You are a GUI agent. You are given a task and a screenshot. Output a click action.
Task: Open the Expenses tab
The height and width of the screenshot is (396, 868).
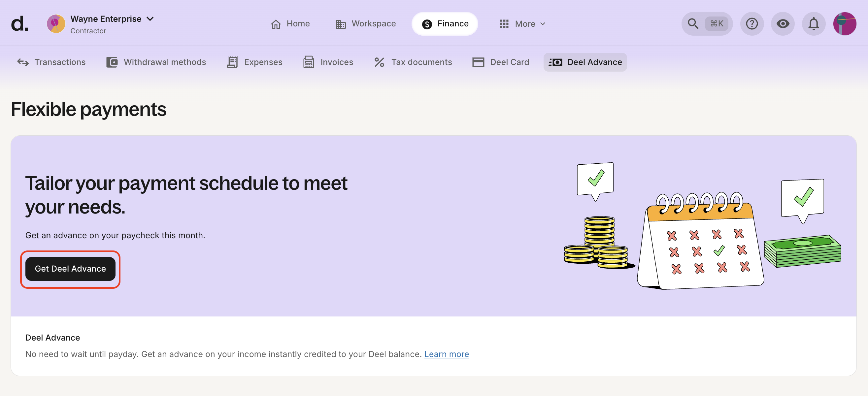coord(255,62)
